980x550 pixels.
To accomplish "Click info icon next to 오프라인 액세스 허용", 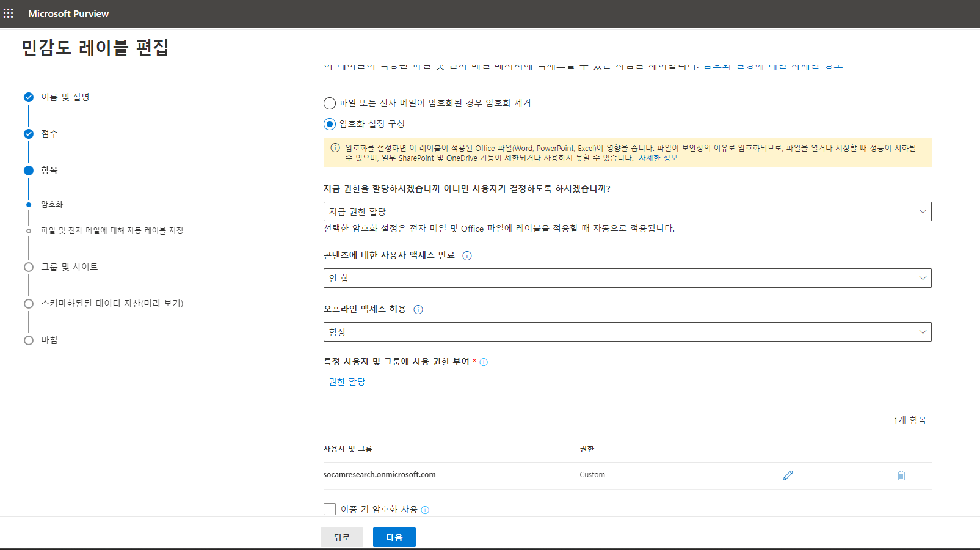I will coord(418,310).
